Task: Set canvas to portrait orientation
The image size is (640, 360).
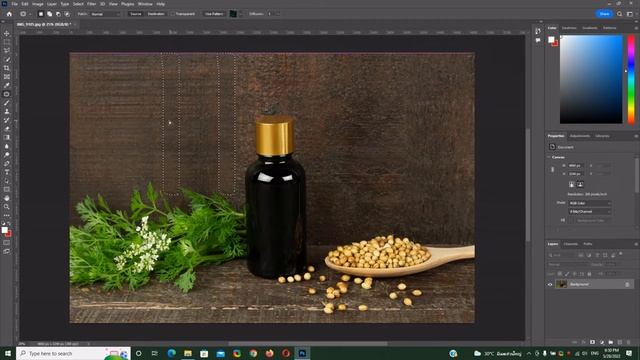Action: pyautogui.click(x=571, y=184)
